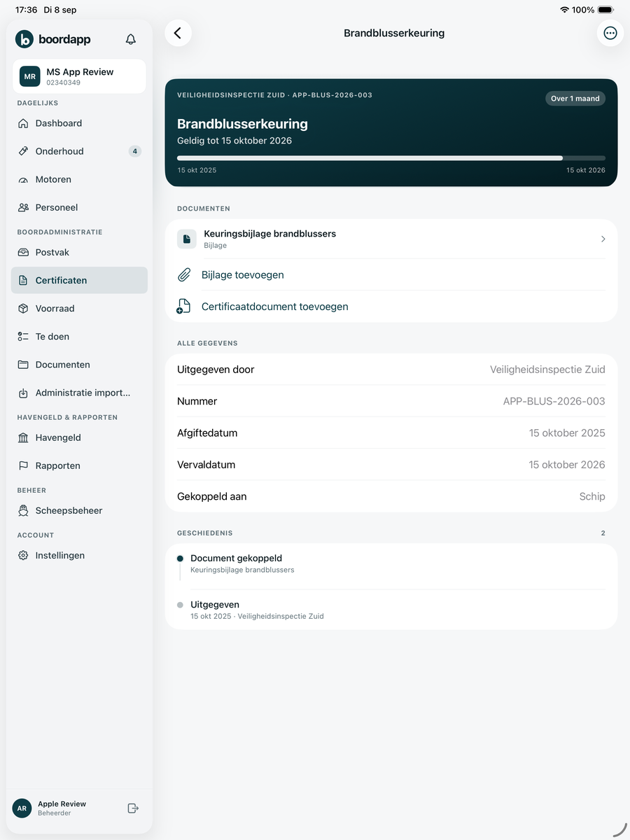The image size is (630, 840).
Task: Log out using the exit icon
Action: click(133, 808)
